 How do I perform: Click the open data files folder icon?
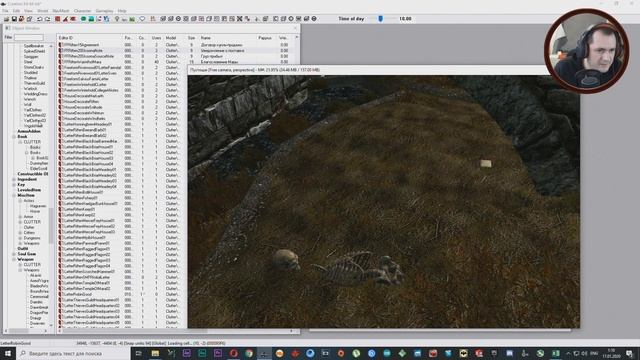click(7, 19)
